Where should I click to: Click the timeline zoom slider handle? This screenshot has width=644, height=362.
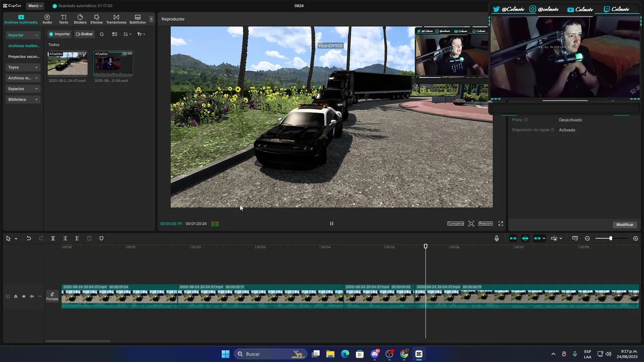click(611, 238)
